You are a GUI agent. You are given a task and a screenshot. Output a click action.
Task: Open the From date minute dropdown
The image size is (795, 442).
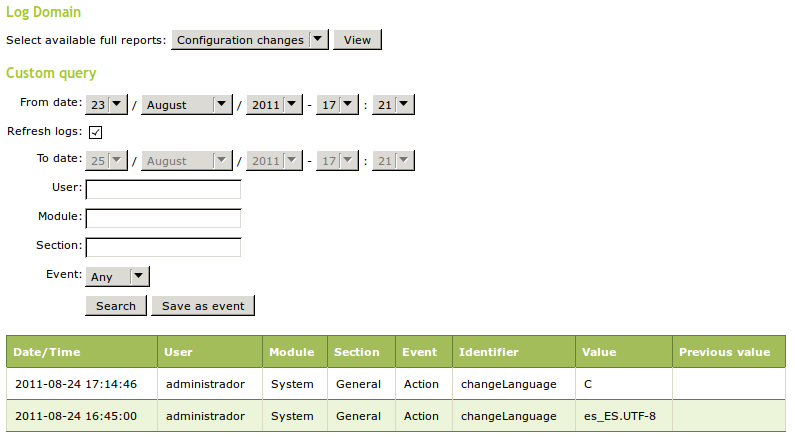[393, 104]
